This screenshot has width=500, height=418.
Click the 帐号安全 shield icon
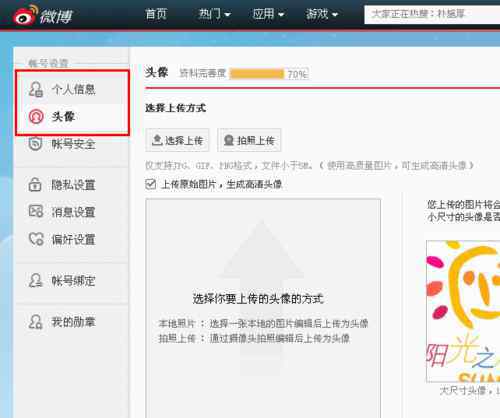coord(36,144)
